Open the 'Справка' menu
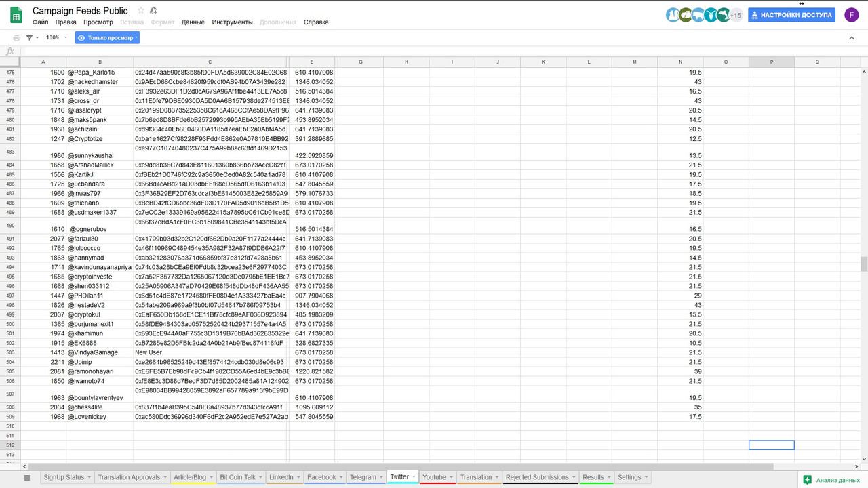The height and width of the screenshot is (488, 868). coord(316,22)
